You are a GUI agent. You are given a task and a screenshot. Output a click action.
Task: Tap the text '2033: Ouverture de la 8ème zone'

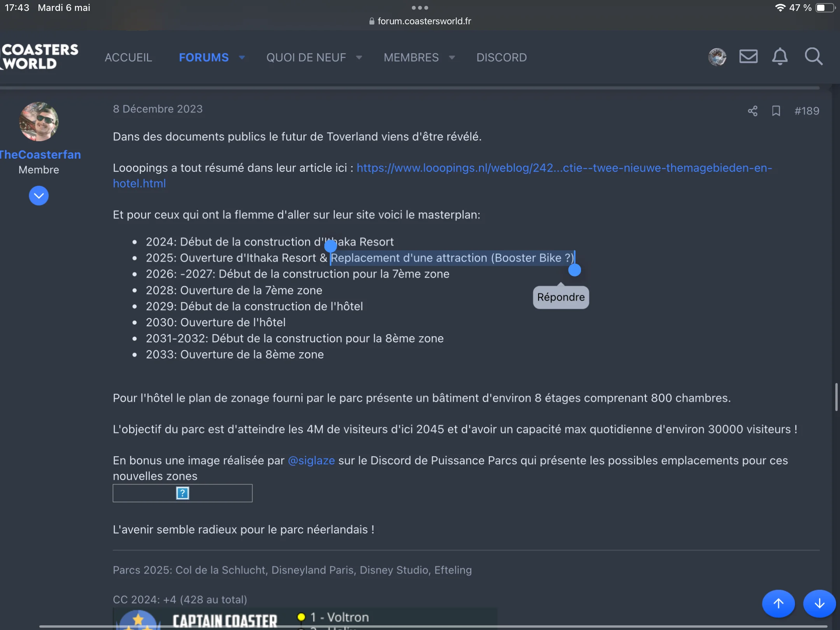[234, 355]
